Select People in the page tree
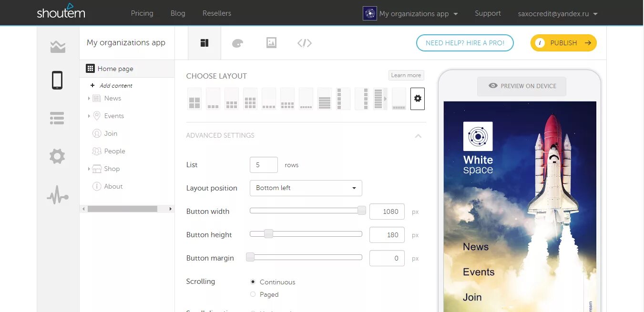This screenshot has width=644, height=312. (x=114, y=151)
